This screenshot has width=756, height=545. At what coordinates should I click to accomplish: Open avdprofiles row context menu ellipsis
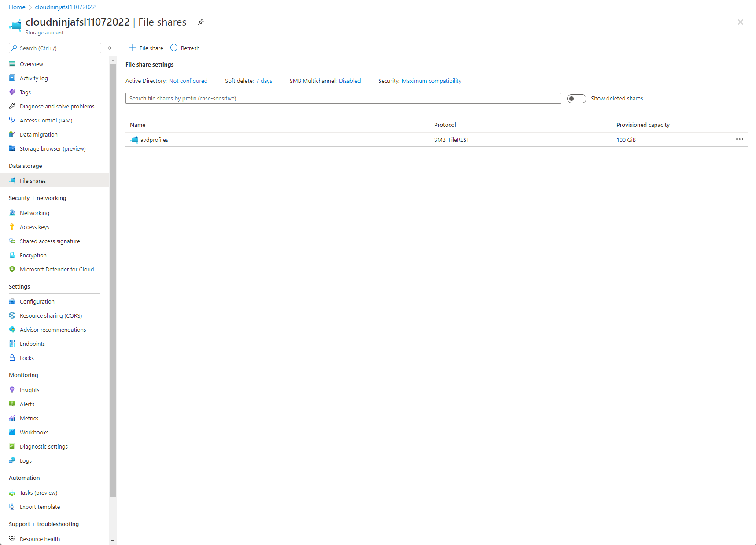coord(740,139)
